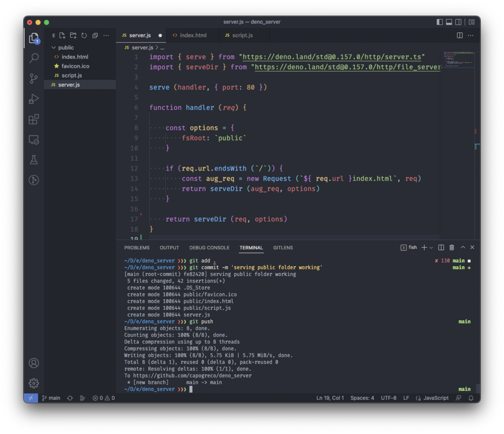504x434 pixels.
Task: Checkout branch via main in status bar
Action: click(51, 398)
